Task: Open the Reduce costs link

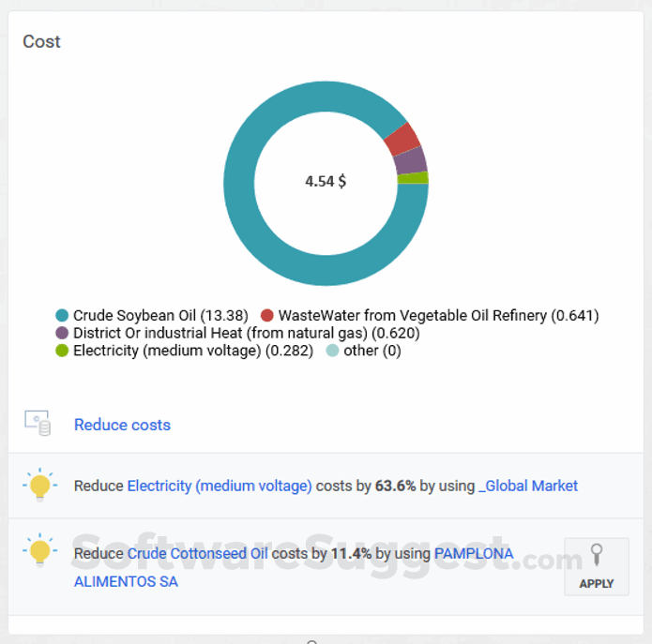Action: tap(122, 425)
